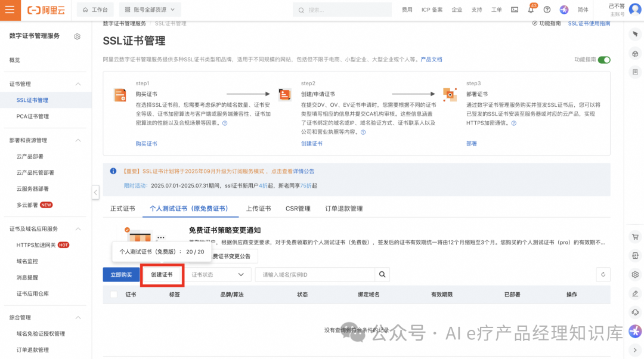Click the search magnifier button for 域名/实例ID
This screenshot has height=359, width=644.
[382, 274]
